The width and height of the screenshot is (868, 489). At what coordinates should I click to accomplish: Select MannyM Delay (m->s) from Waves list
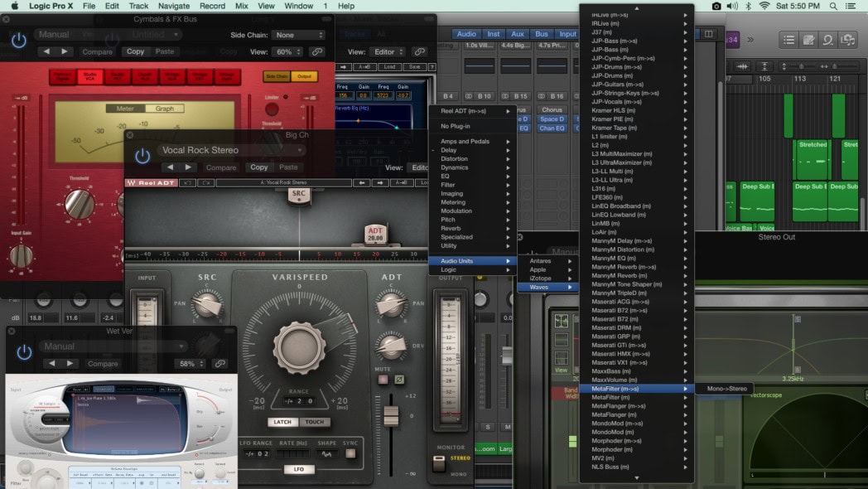636,241
